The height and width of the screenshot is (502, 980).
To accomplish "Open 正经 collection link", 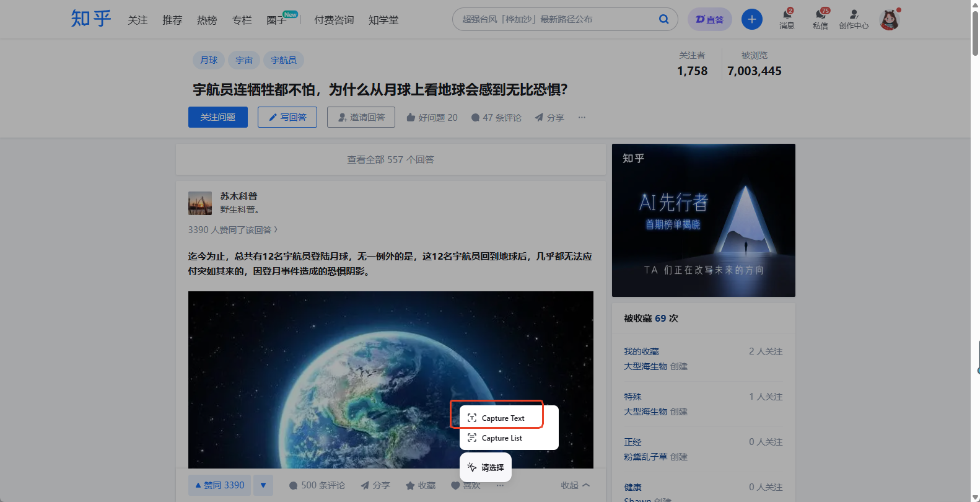I will pos(632,442).
